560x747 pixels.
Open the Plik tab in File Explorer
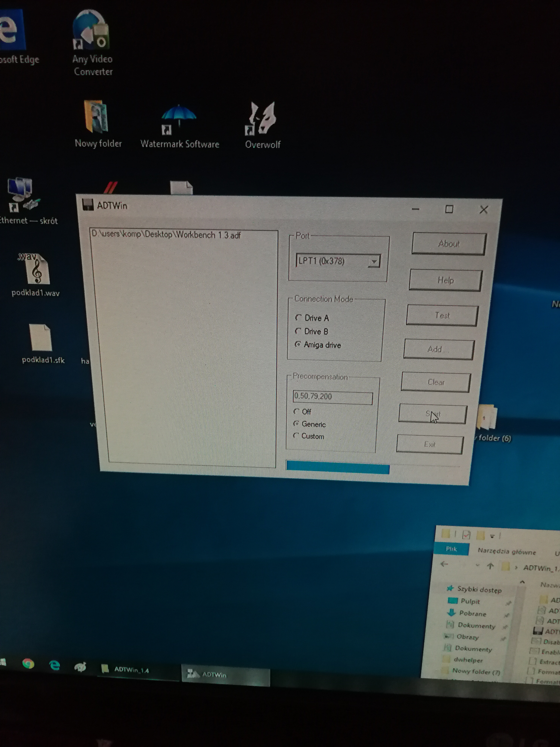click(451, 549)
